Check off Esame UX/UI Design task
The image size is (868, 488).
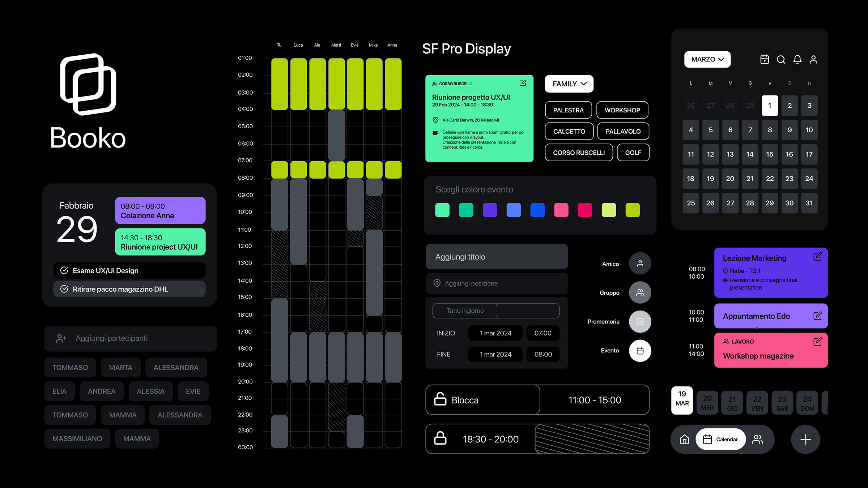(64, 270)
